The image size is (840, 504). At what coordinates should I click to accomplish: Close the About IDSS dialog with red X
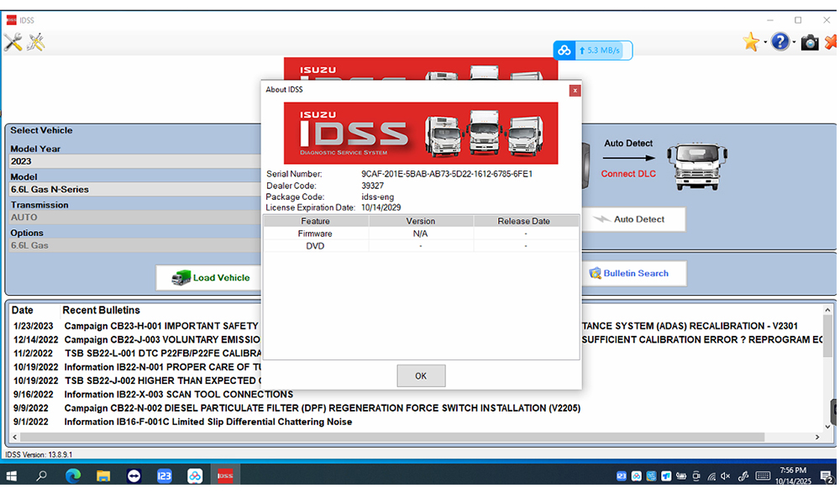click(575, 90)
